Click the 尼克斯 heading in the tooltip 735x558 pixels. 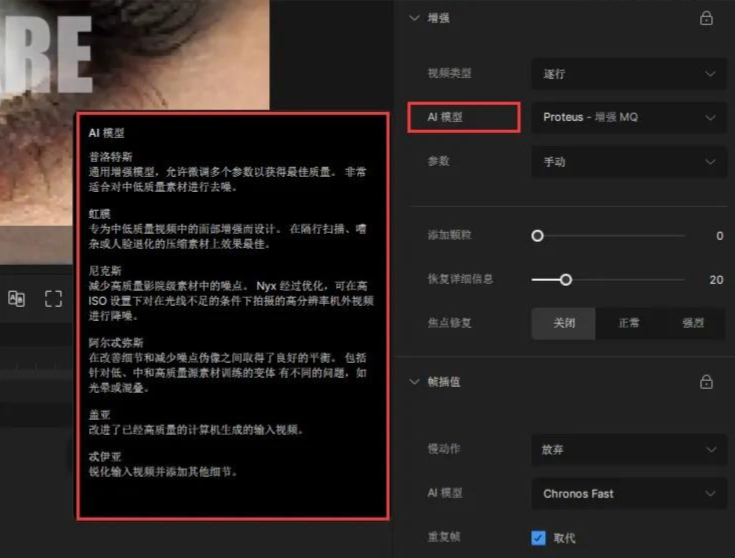(x=105, y=271)
